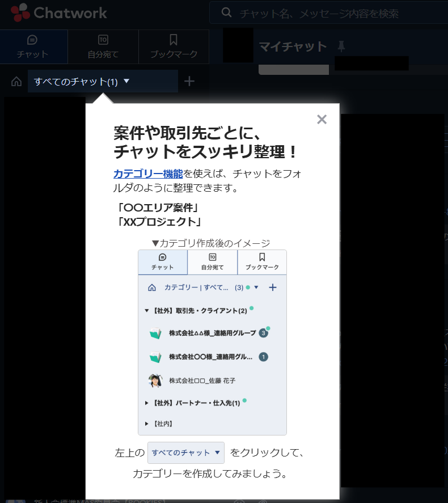The image size is (448, 503).
Task: Expand 【社外】パートナー・仕入先(1) category
Action: point(146,403)
